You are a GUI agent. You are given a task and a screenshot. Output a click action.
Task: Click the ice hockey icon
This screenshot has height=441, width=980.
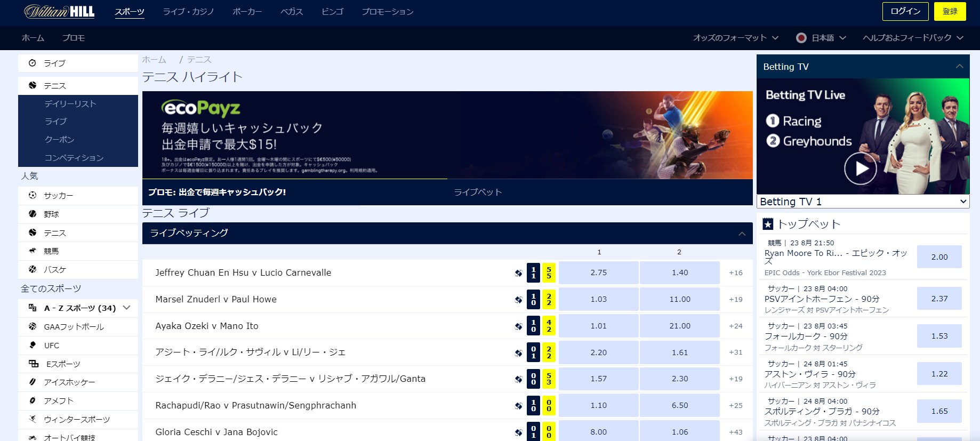pyautogui.click(x=33, y=382)
